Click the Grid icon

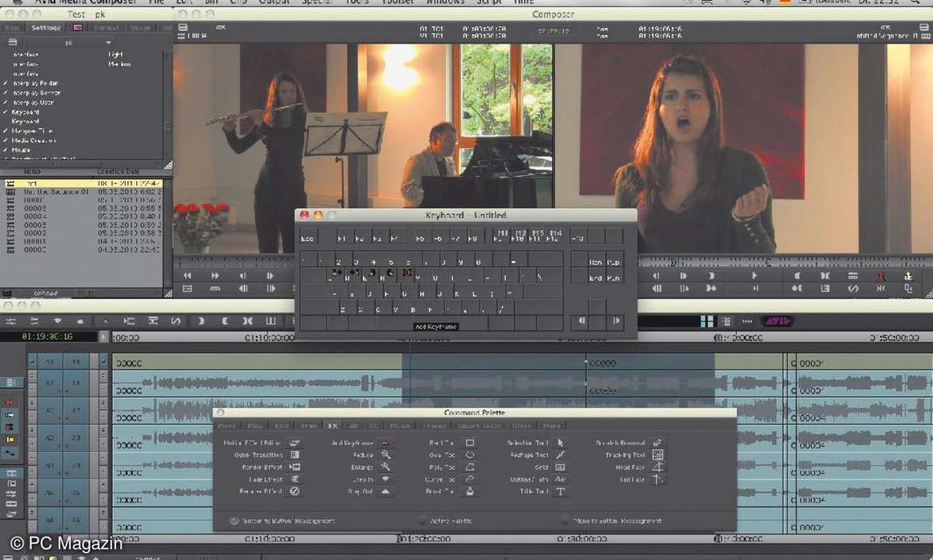click(x=560, y=467)
